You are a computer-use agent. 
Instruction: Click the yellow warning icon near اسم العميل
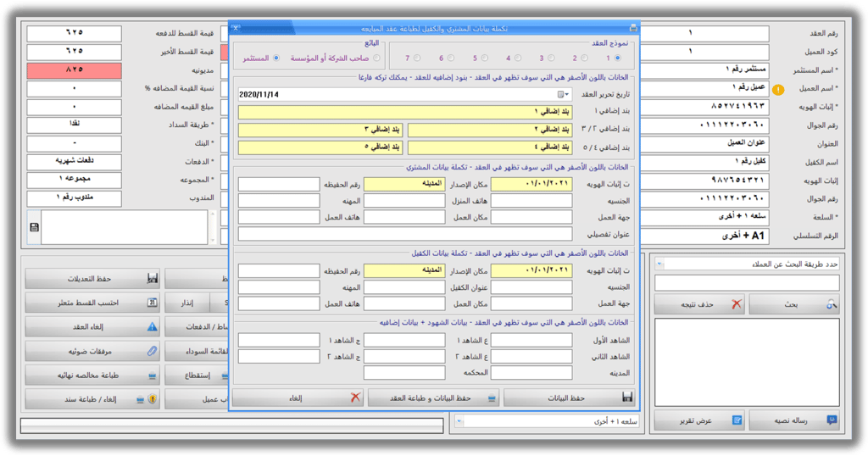pyautogui.click(x=778, y=89)
